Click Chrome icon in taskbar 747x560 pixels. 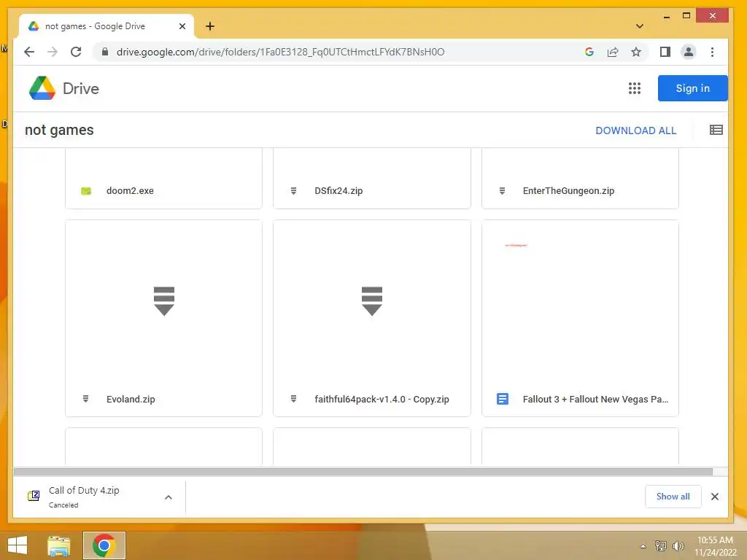104,545
